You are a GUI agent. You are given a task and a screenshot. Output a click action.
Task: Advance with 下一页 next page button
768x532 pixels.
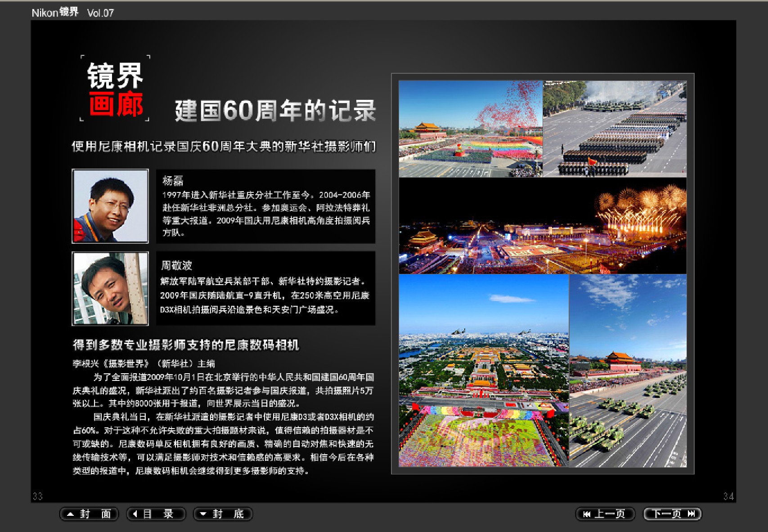pos(673,514)
